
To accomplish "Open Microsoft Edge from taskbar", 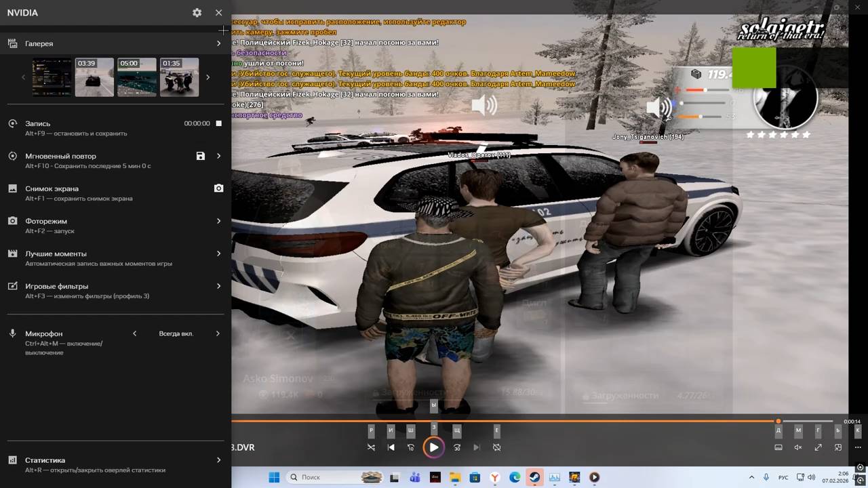I will pyautogui.click(x=515, y=477).
